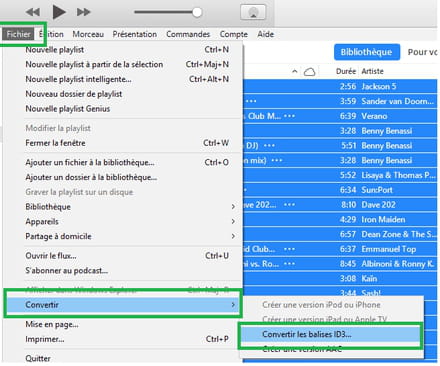Select the Dean Zone & The S... row

[x=340, y=234]
